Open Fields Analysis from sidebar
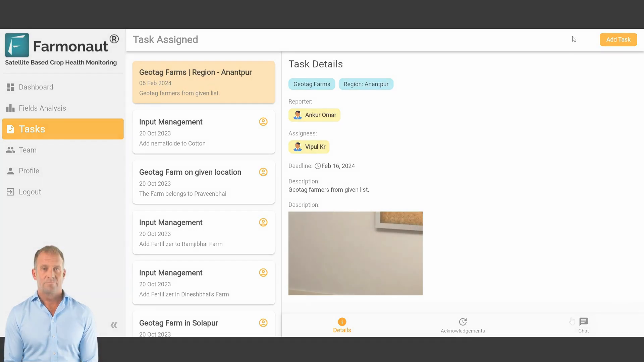This screenshot has width=644, height=362. [42, 108]
